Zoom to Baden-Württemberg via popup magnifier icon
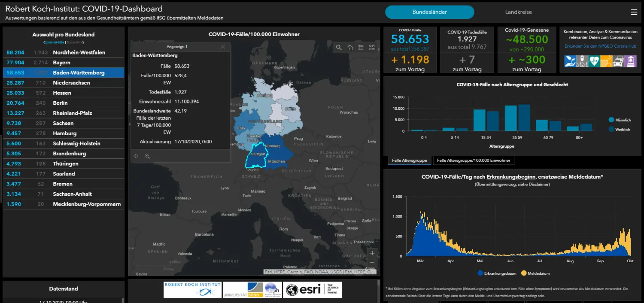Screen dimensions: 644x303 pyautogui.click(x=147, y=156)
